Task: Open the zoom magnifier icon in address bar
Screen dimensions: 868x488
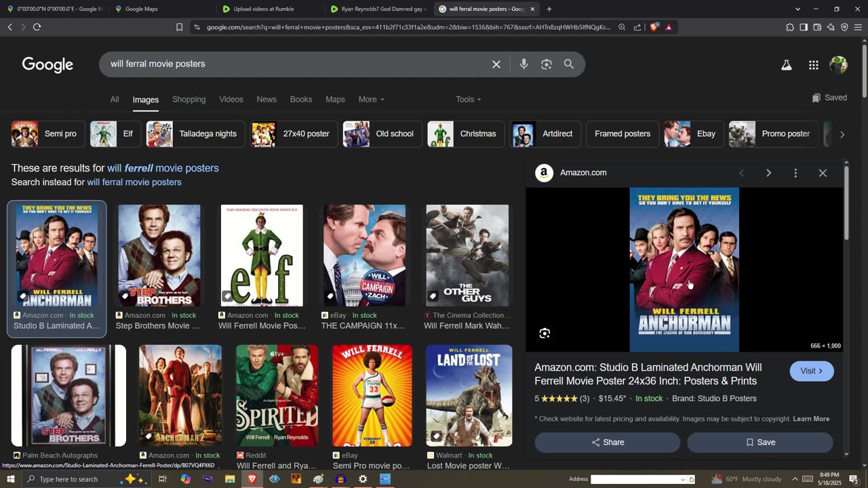Action: tap(622, 27)
